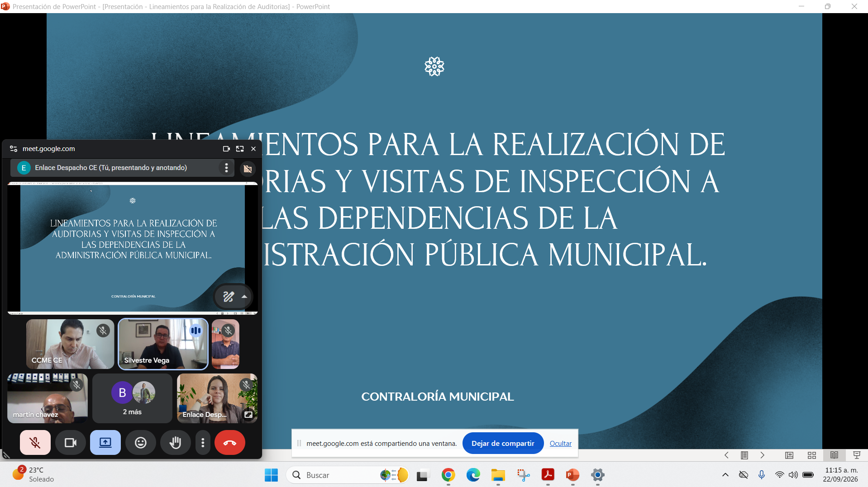
Task: Show hidden system tray icons
Action: coord(725,475)
